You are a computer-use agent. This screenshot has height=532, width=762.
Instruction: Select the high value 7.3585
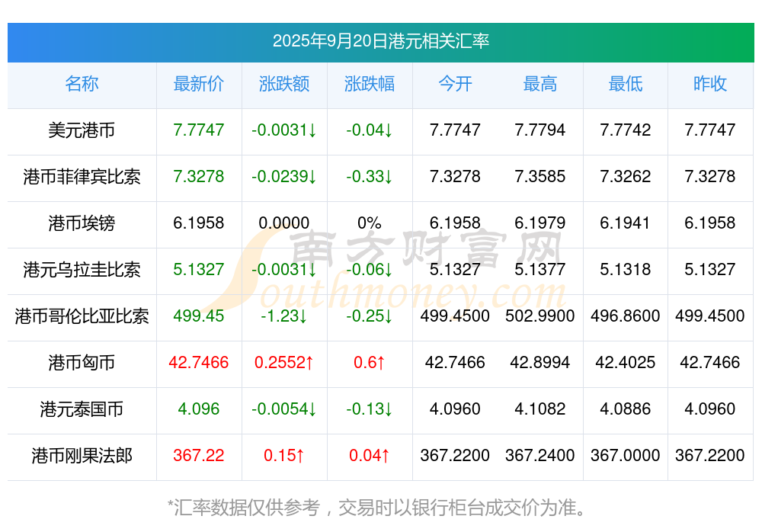(x=540, y=177)
